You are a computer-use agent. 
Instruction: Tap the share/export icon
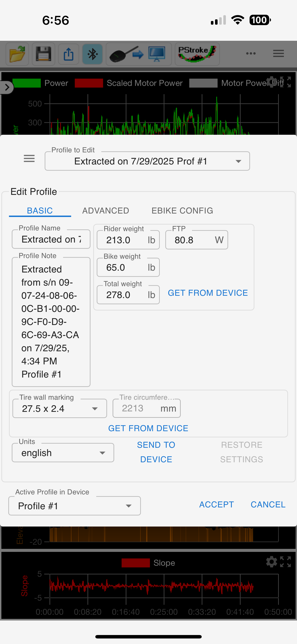tap(69, 54)
